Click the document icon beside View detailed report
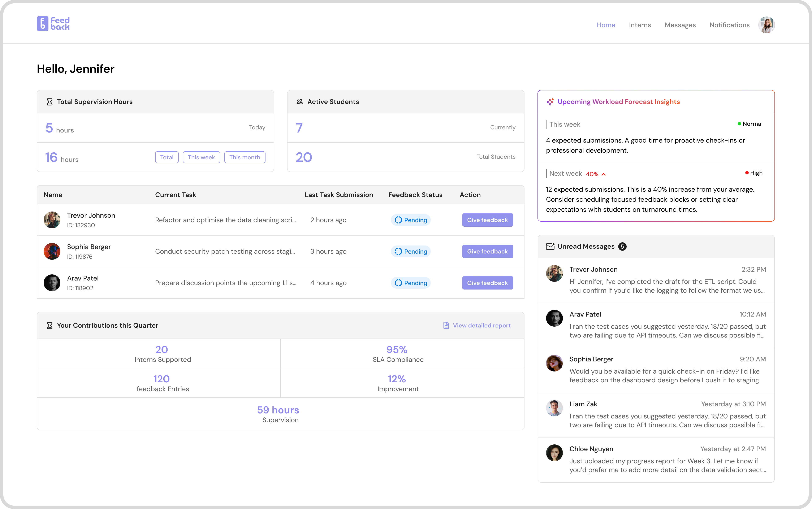The width and height of the screenshot is (812, 509). [x=446, y=326]
